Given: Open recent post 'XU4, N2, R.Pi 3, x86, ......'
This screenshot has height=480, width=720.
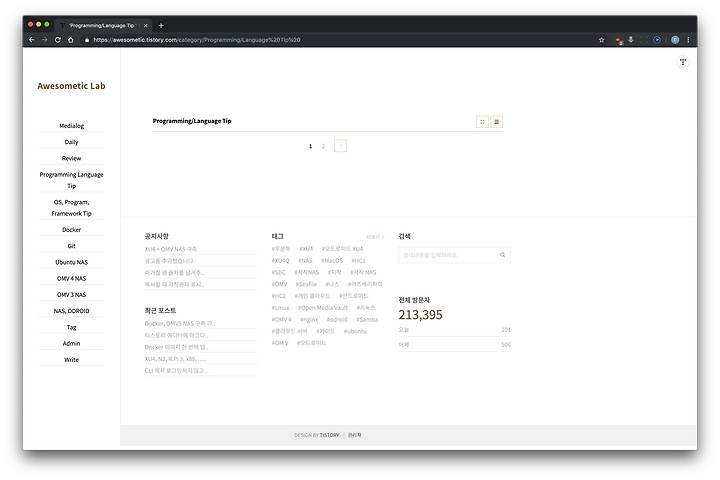Looking at the screenshot, I should point(175,359).
